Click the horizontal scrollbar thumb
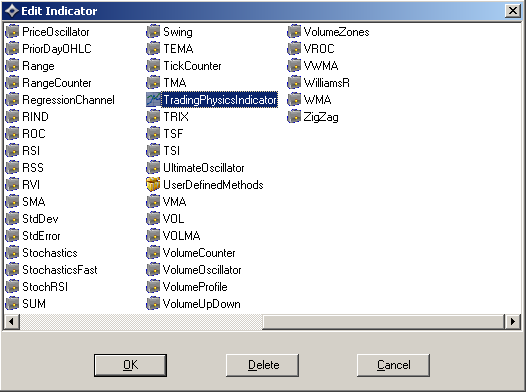526x392 pixels. (x=383, y=322)
